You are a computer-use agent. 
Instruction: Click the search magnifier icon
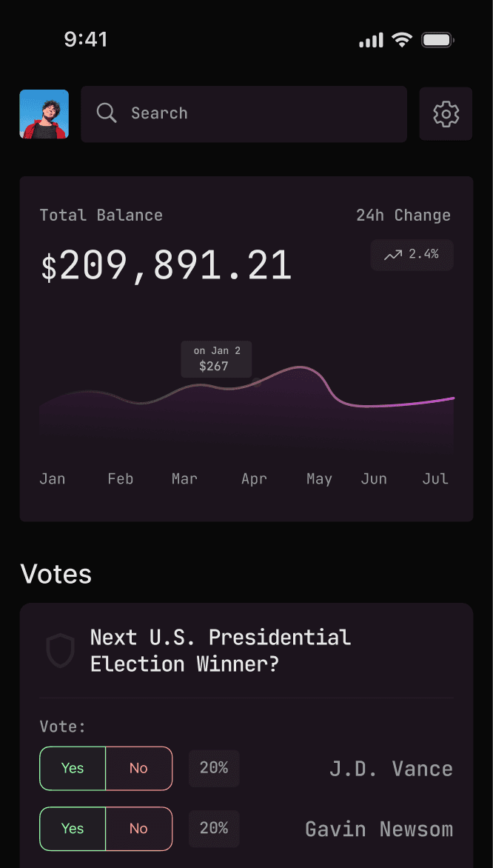[x=107, y=113]
